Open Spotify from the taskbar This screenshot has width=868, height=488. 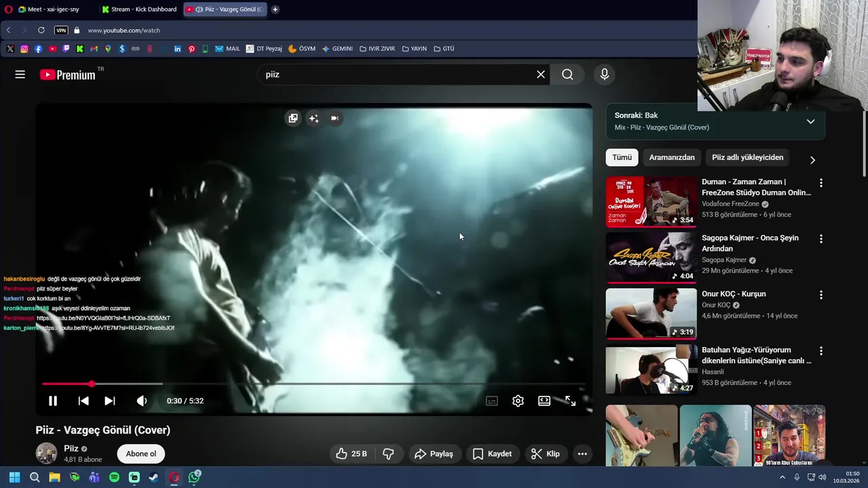click(114, 477)
